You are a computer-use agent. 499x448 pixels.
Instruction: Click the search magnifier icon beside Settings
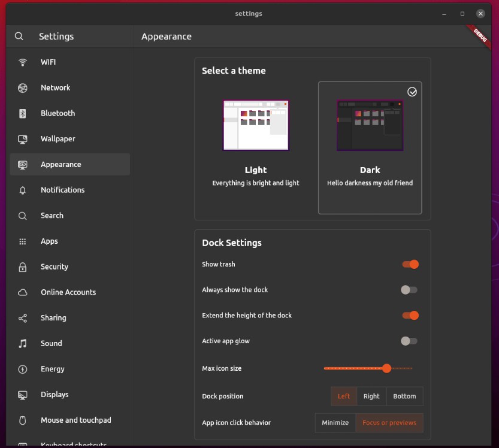click(19, 37)
